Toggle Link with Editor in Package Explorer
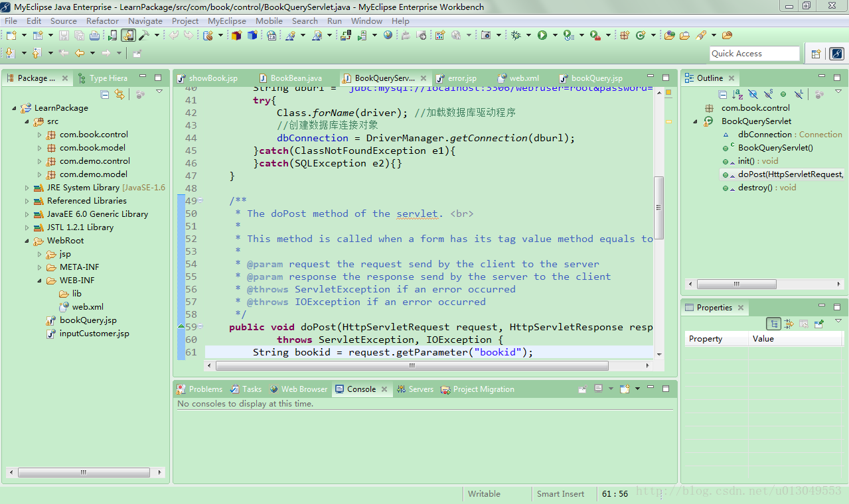This screenshot has height=504, width=849. (119, 95)
